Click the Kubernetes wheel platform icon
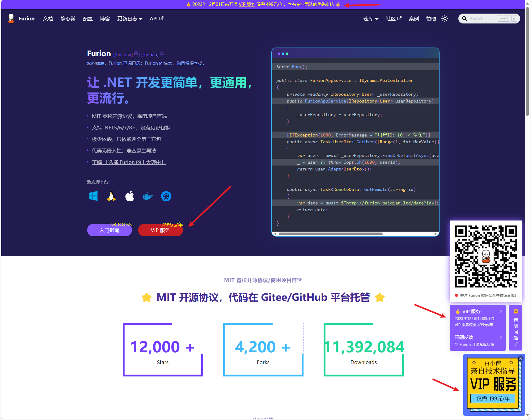 [166, 196]
